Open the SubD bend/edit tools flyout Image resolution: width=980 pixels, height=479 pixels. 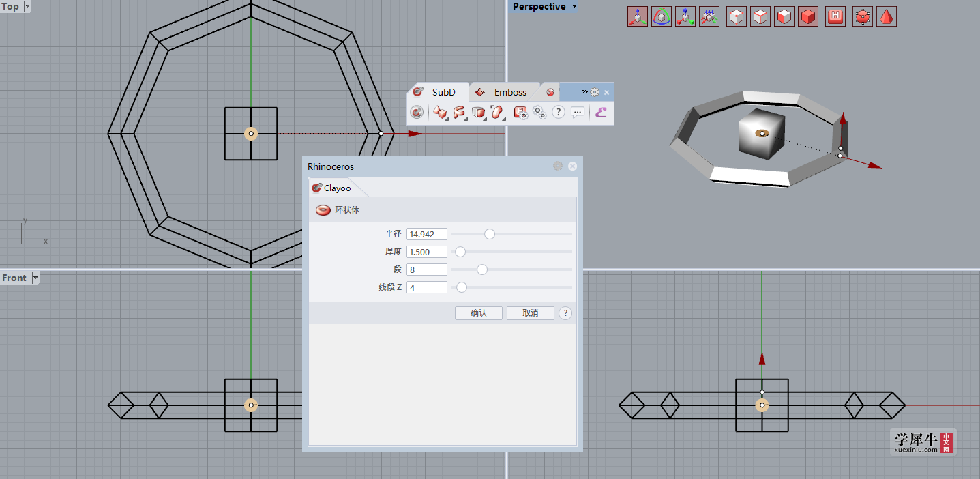point(497,112)
